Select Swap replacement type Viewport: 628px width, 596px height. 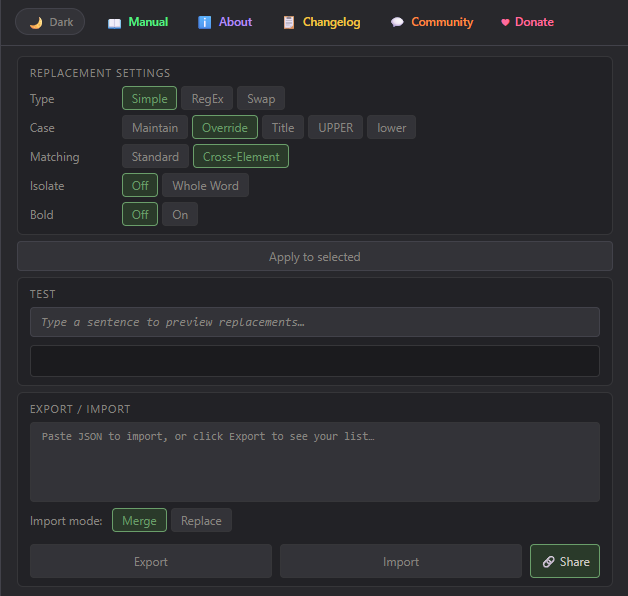click(x=261, y=99)
